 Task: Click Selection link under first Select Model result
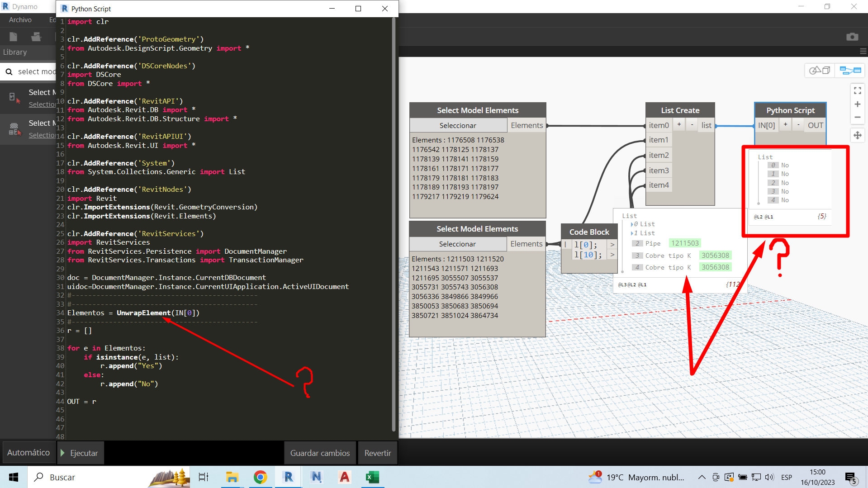tap(42, 104)
